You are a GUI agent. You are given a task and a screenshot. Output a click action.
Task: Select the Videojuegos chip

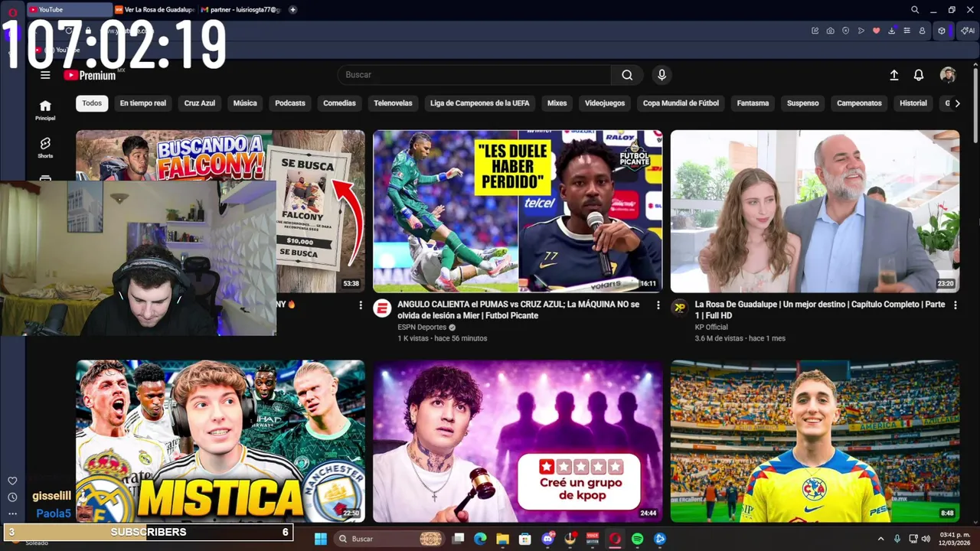[x=605, y=103]
